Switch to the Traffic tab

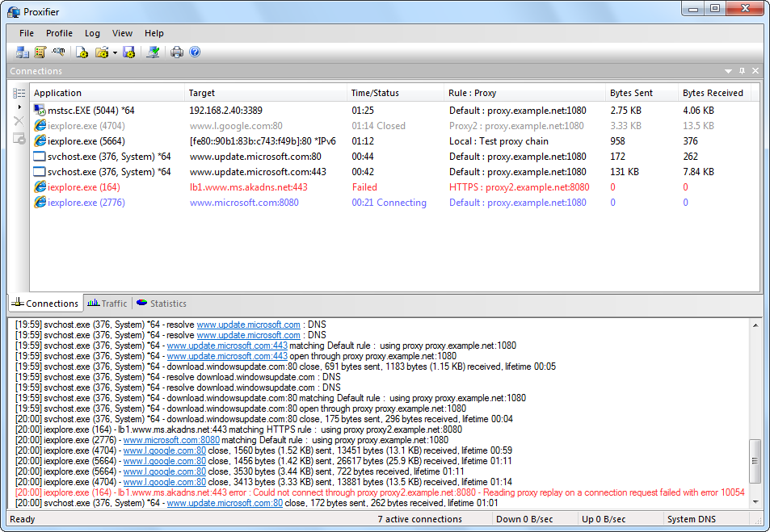coord(107,304)
